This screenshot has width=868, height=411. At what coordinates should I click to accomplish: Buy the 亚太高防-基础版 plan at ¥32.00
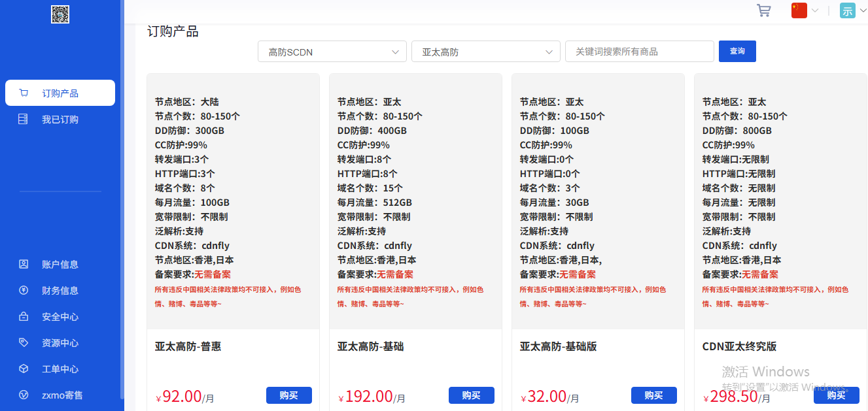[x=653, y=395]
